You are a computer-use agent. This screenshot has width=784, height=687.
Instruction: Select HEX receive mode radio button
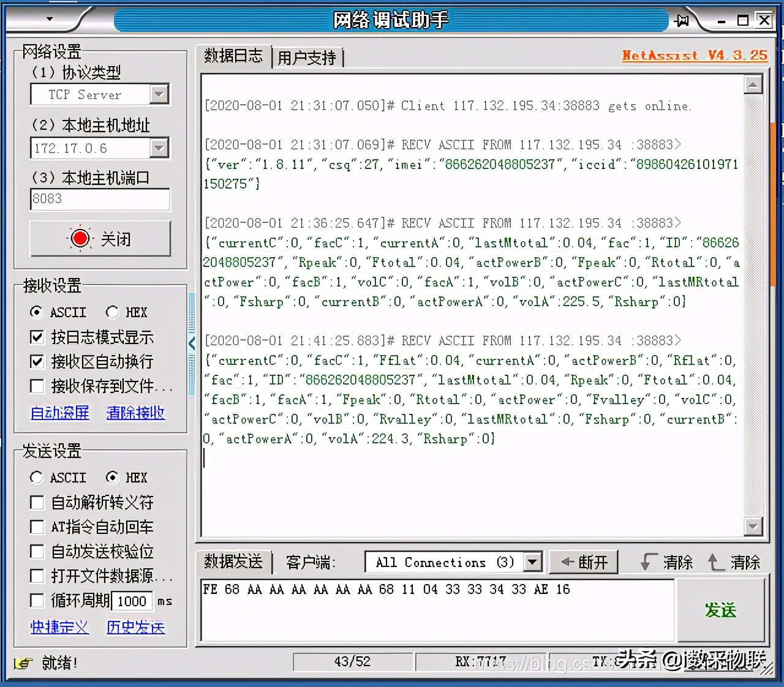pyautogui.click(x=112, y=312)
